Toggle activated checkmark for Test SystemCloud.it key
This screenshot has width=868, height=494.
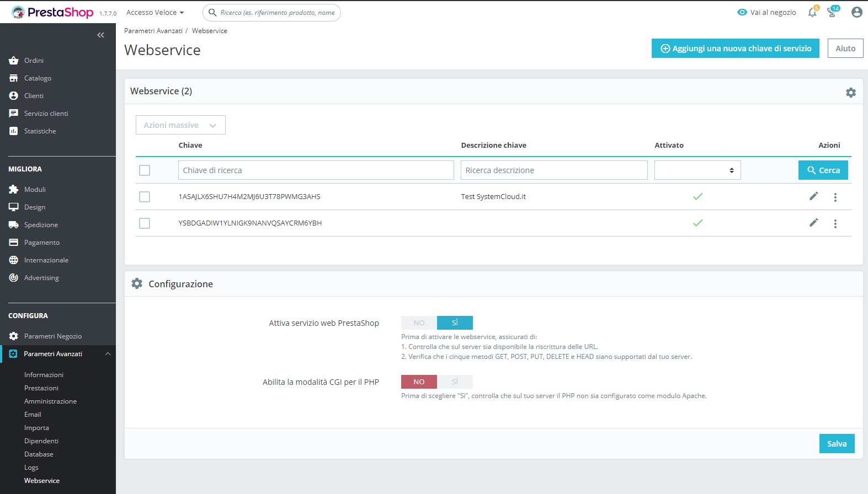click(697, 196)
